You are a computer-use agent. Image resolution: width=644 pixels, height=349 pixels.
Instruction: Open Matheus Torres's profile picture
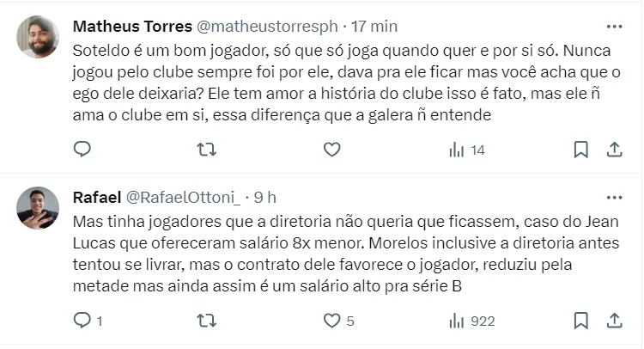(39, 37)
